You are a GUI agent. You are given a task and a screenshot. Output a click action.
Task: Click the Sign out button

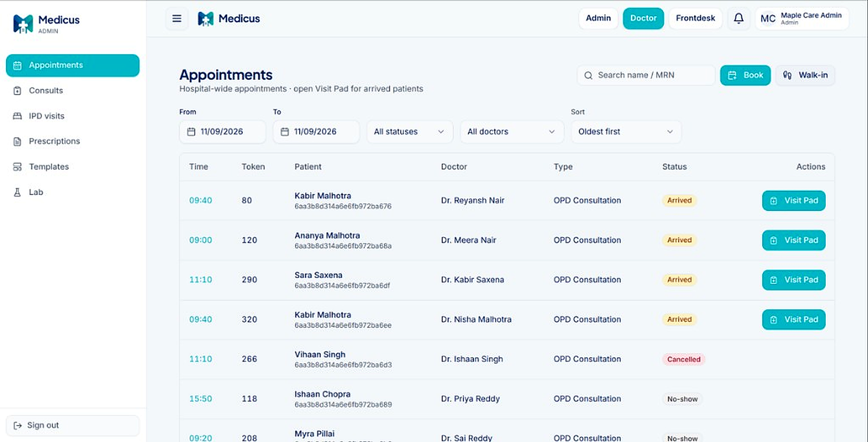click(x=73, y=426)
